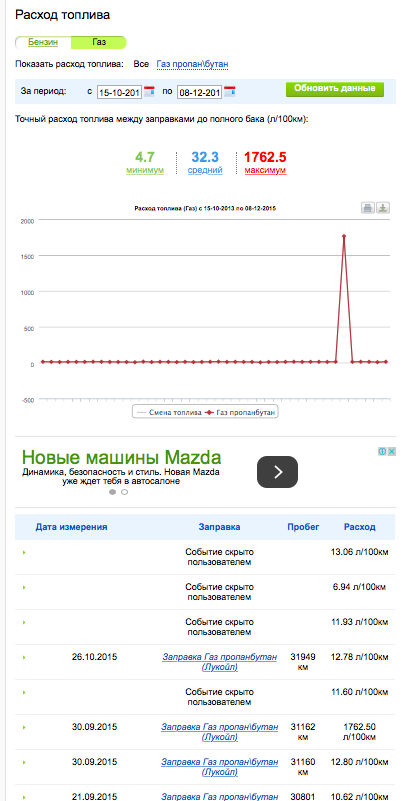This screenshot has width=407, height=801.
Task: Select the second ad carousel dot
Action: [125, 492]
